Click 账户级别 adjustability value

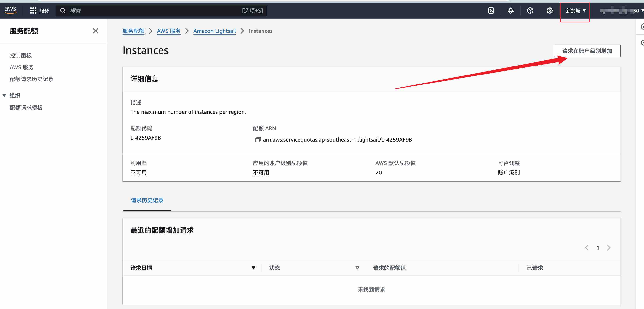509,172
